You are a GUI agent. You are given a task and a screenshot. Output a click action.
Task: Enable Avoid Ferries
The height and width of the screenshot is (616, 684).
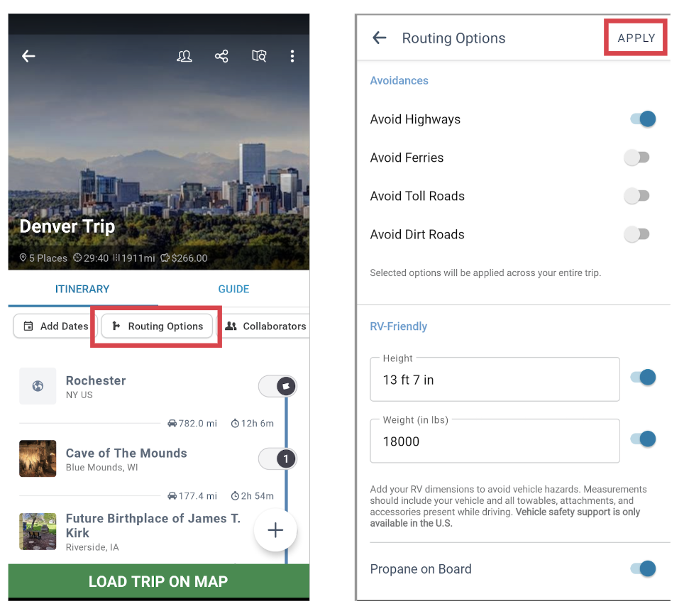pos(636,157)
